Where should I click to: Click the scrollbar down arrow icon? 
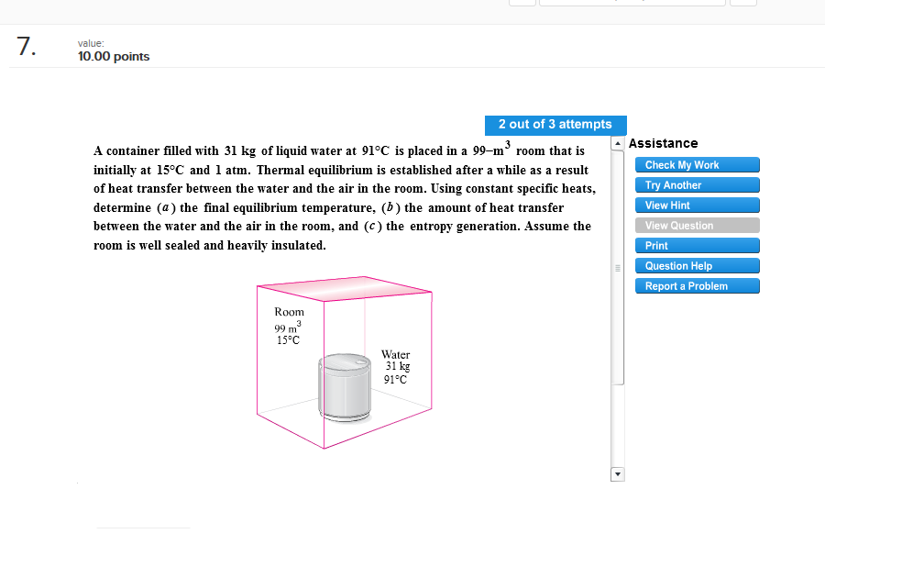click(x=617, y=473)
